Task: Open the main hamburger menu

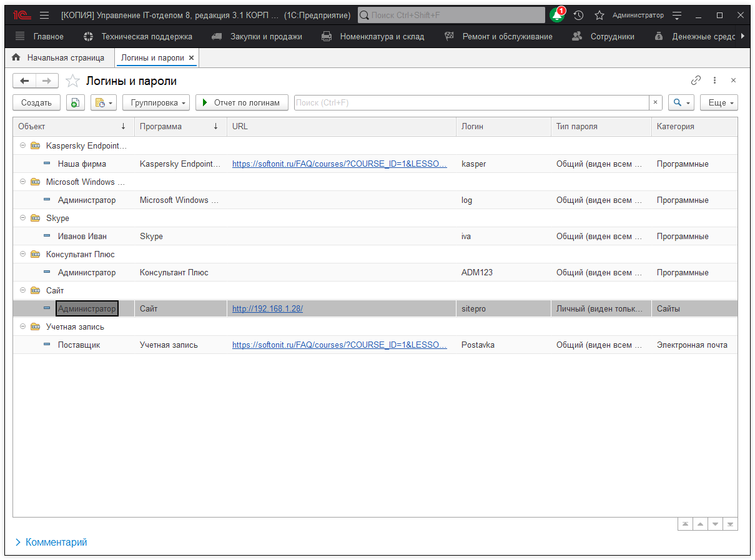Action: [x=44, y=15]
